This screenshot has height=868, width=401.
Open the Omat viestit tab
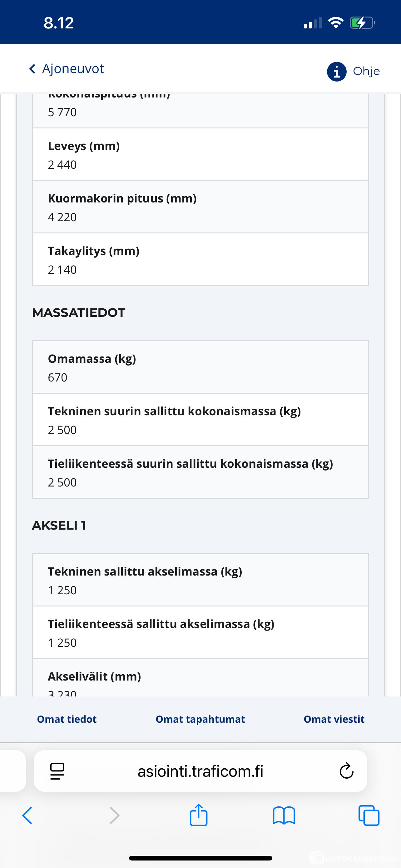click(334, 719)
